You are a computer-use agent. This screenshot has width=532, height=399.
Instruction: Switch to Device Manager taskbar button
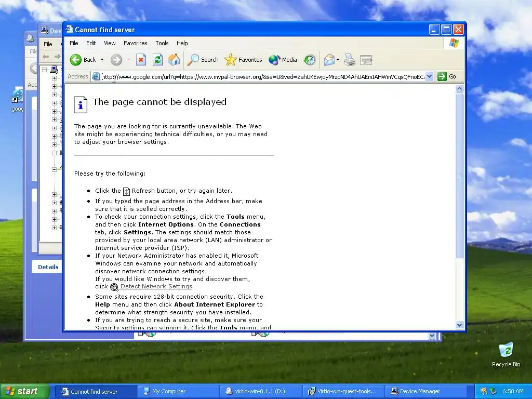click(x=425, y=391)
